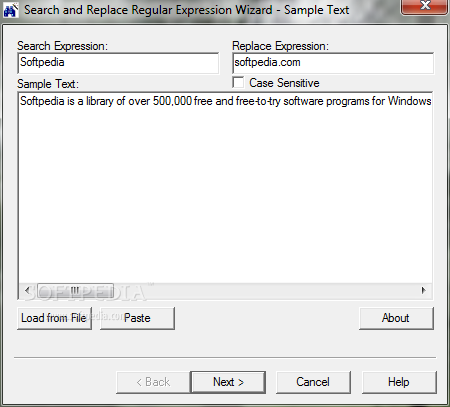Click the horizontal scrollbar left arrow

pos(27,290)
